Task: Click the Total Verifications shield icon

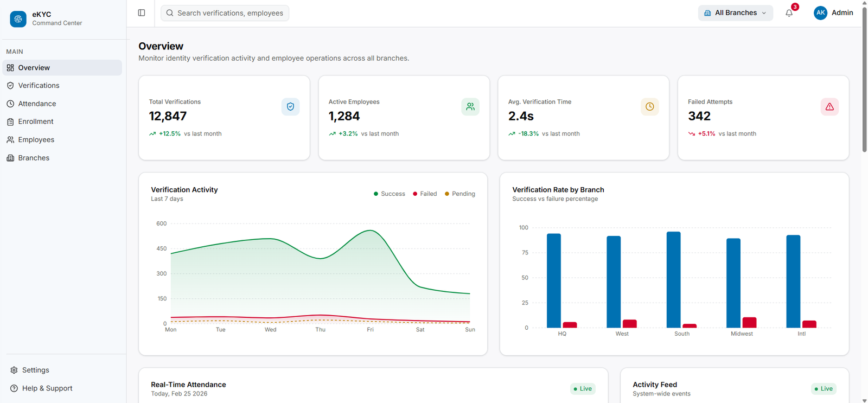Action: point(290,107)
